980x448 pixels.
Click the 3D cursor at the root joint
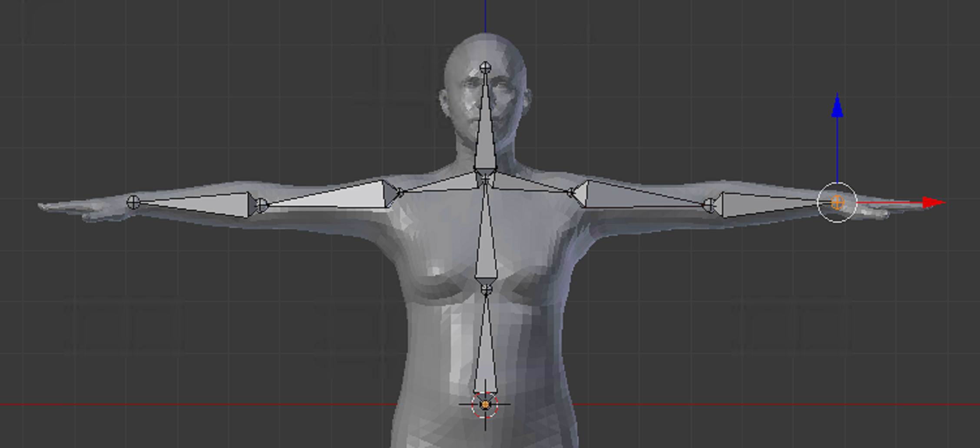coord(485,405)
